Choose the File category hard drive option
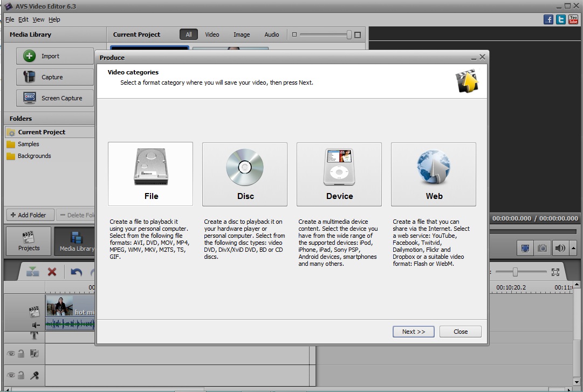The width and height of the screenshot is (583, 392). click(150, 174)
